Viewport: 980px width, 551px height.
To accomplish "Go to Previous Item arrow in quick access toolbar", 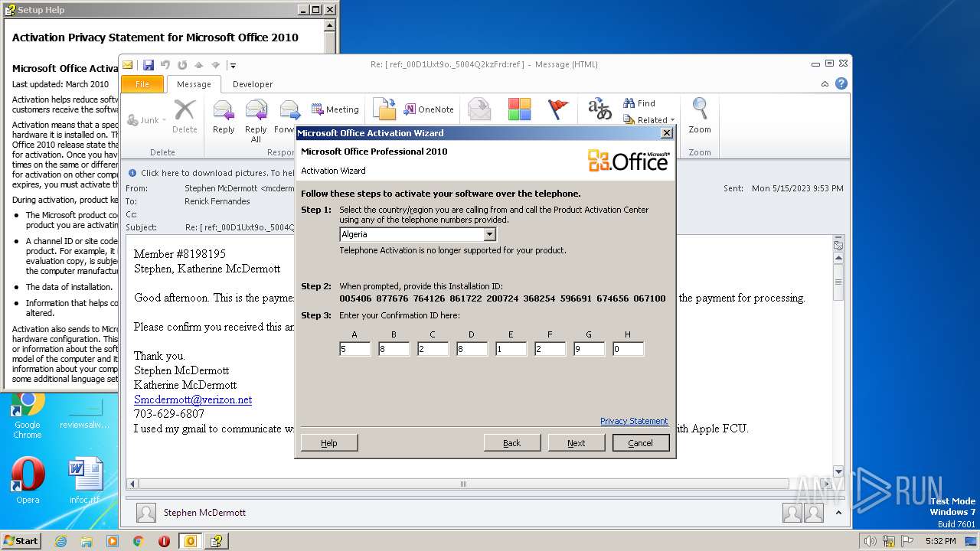I will click(x=198, y=65).
